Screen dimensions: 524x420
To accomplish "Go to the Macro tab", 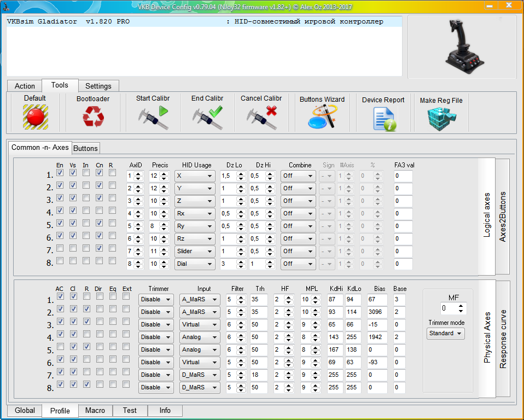I will pyautogui.click(x=95, y=410).
